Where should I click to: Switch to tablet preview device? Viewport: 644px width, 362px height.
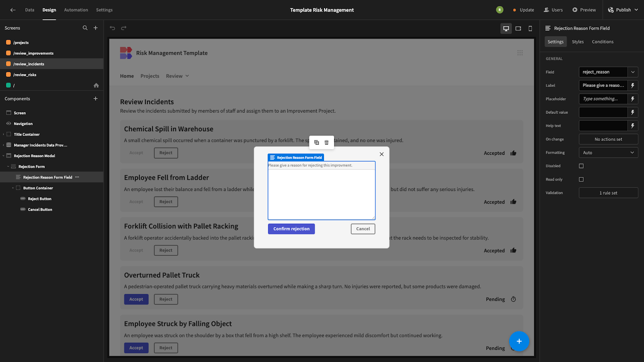(x=518, y=28)
